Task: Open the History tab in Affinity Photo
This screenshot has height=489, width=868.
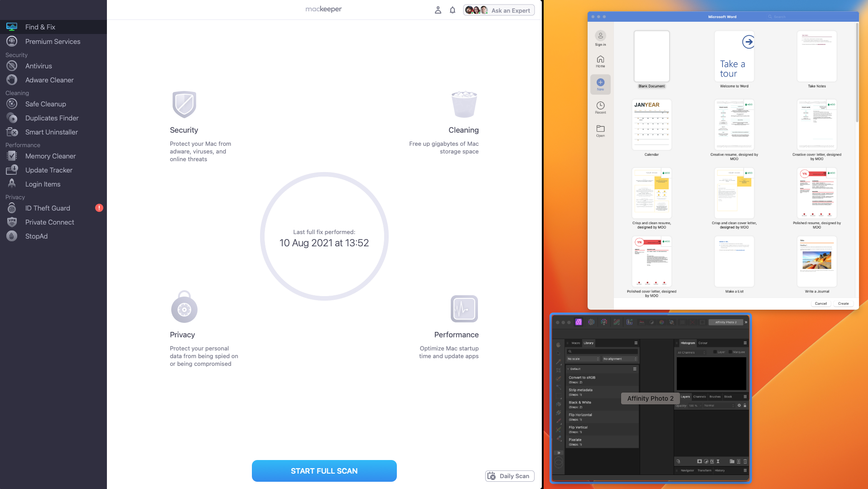Action: pos(720,470)
